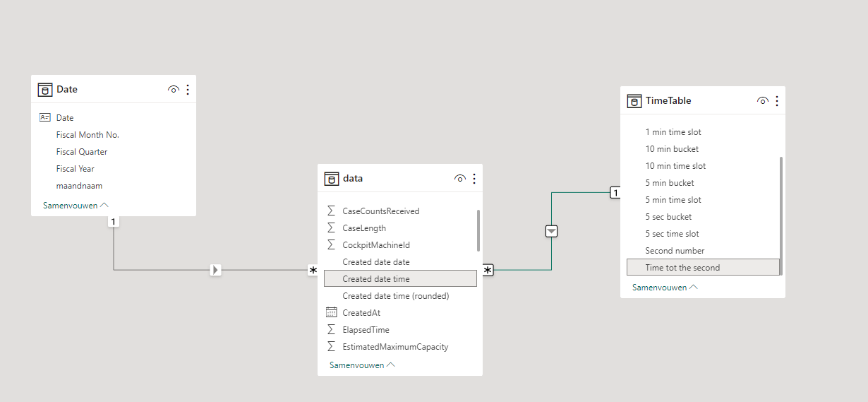Viewport: 868px width, 402px height.
Task: Click the data table title text
Action: pyautogui.click(x=353, y=179)
